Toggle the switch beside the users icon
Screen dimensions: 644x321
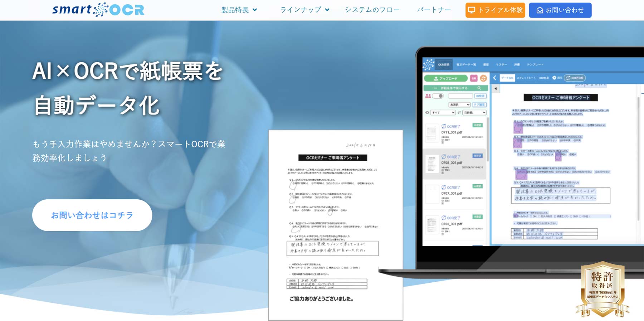[x=438, y=96]
